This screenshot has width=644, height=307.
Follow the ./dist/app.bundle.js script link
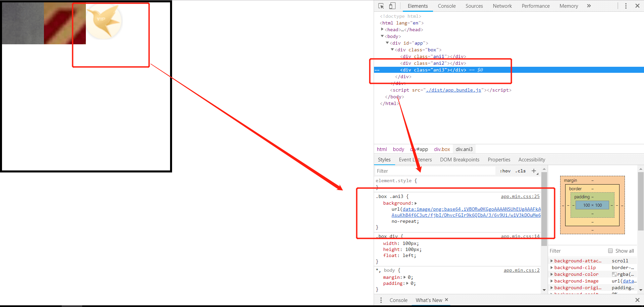pyautogui.click(x=453, y=90)
